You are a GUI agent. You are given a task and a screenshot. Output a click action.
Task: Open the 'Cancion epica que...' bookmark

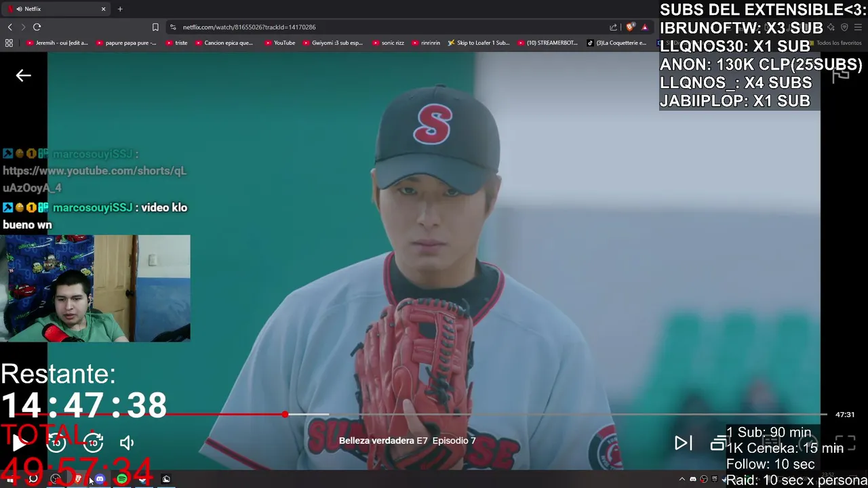(224, 43)
